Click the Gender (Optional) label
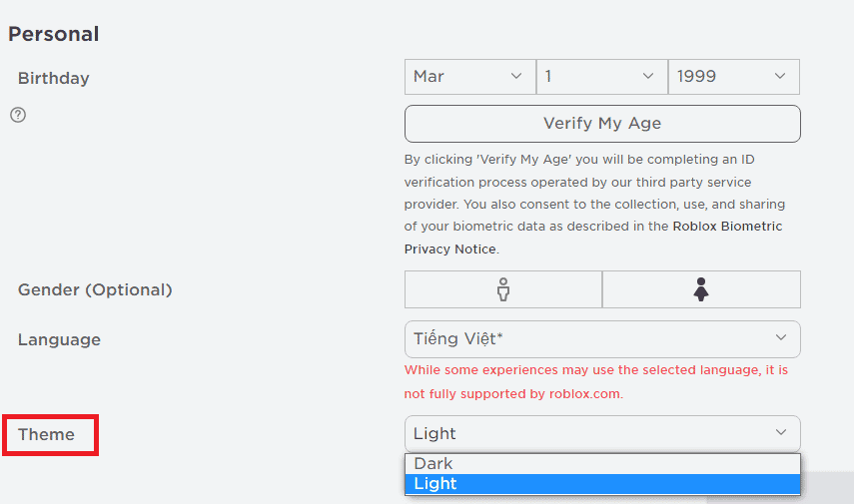854x504 pixels. tap(95, 290)
